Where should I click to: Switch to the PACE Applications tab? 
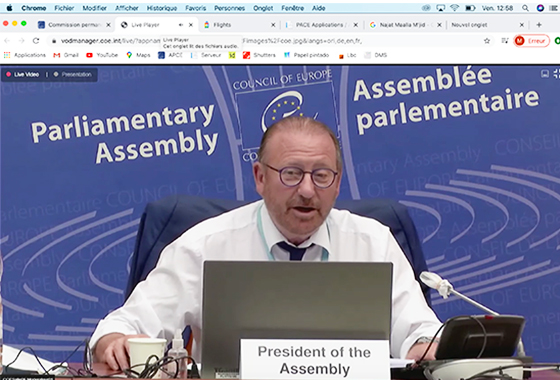[322, 25]
